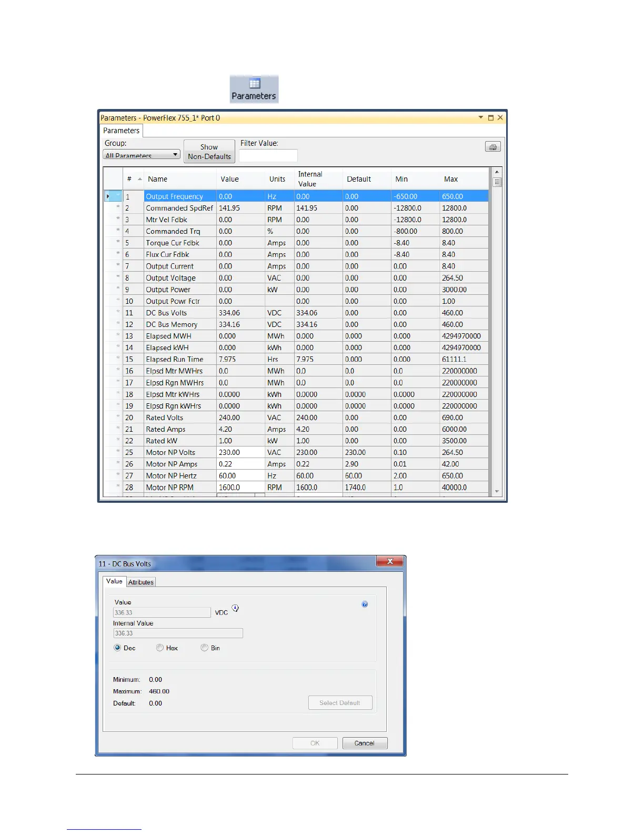Click the info icon beside VDC unit
Viewport: 644px width, 834px height.
pos(235,608)
